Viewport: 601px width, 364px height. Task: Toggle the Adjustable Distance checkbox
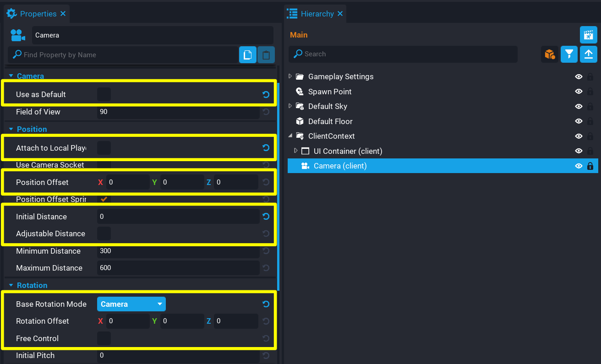[104, 234]
